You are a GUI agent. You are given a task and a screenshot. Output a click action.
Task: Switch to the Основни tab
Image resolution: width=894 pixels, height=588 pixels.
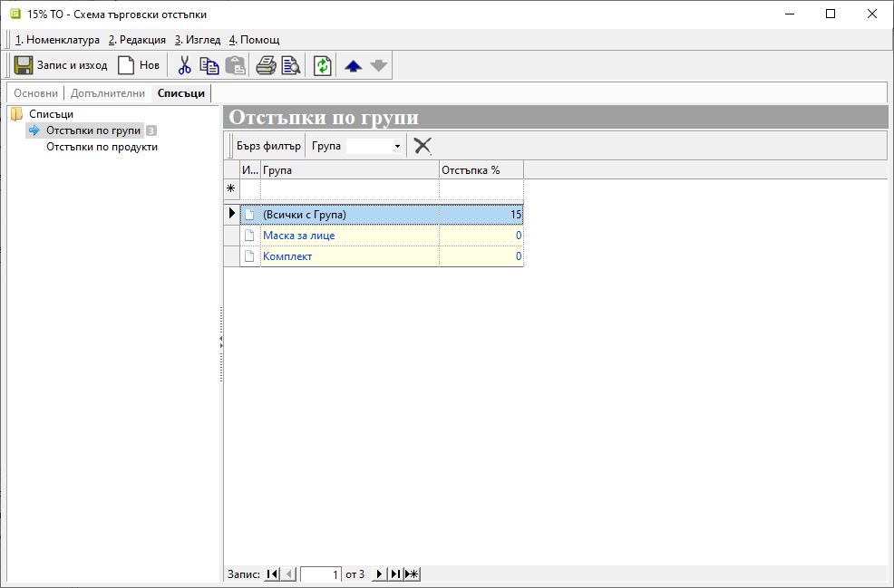36,93
